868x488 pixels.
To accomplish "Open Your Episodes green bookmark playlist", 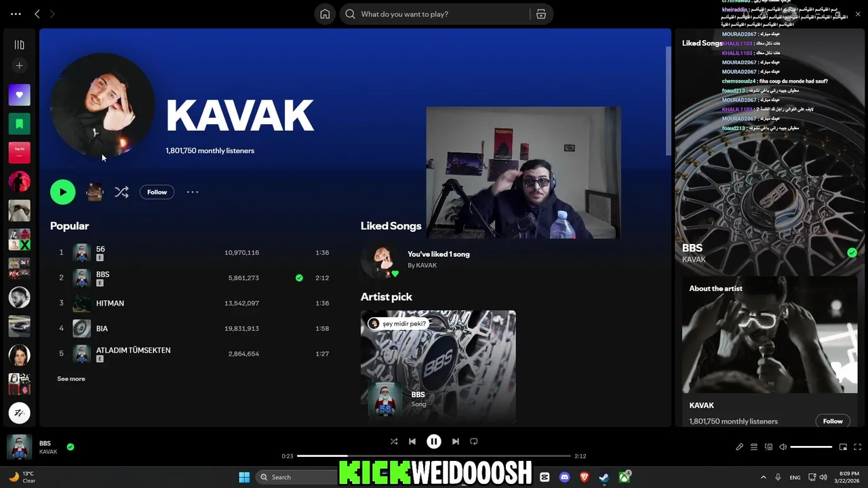I will 19,124.
